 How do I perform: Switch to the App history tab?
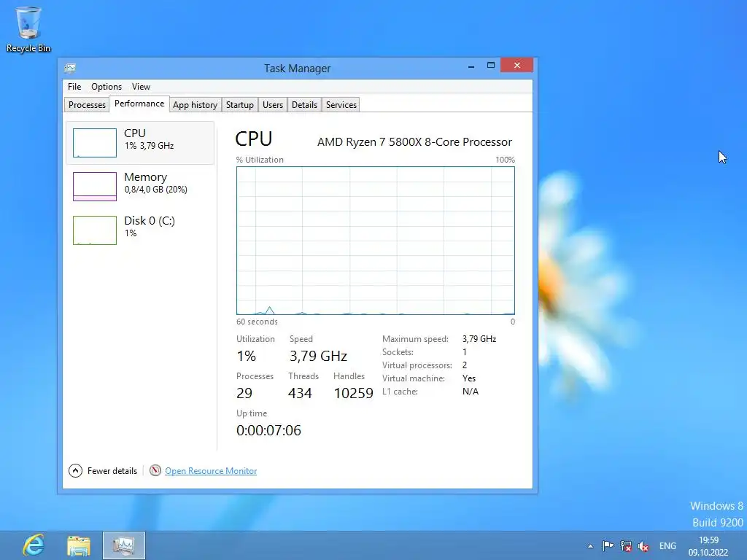[x=195, y=105]
